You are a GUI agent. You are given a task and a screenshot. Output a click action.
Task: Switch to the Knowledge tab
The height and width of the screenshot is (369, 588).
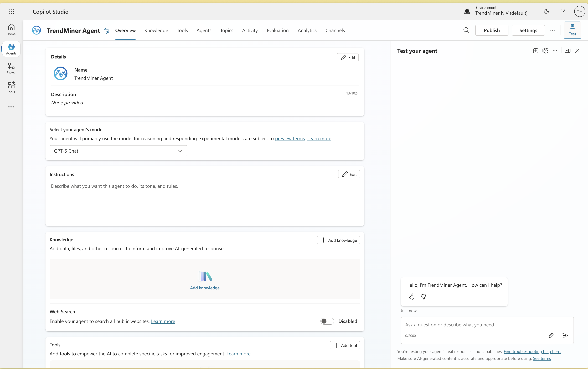[156, 31]
